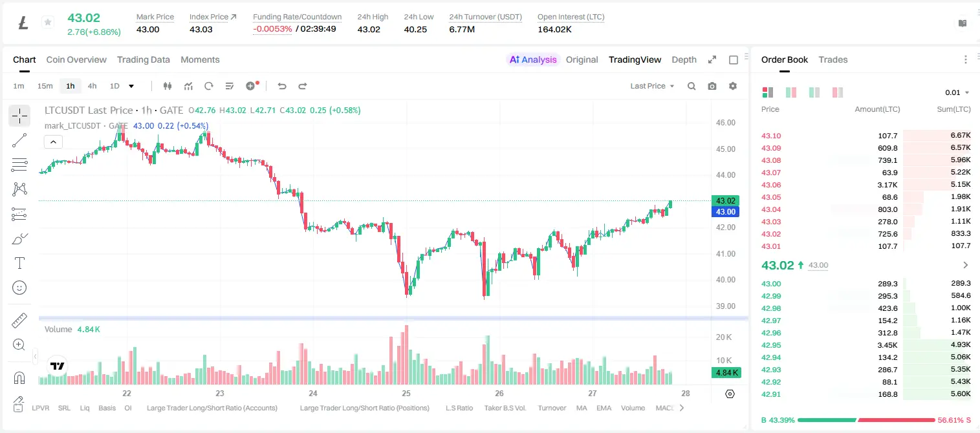Open the Last Price dropdown
The height and width of the screenshot is (433, 980).
point(652,86)
